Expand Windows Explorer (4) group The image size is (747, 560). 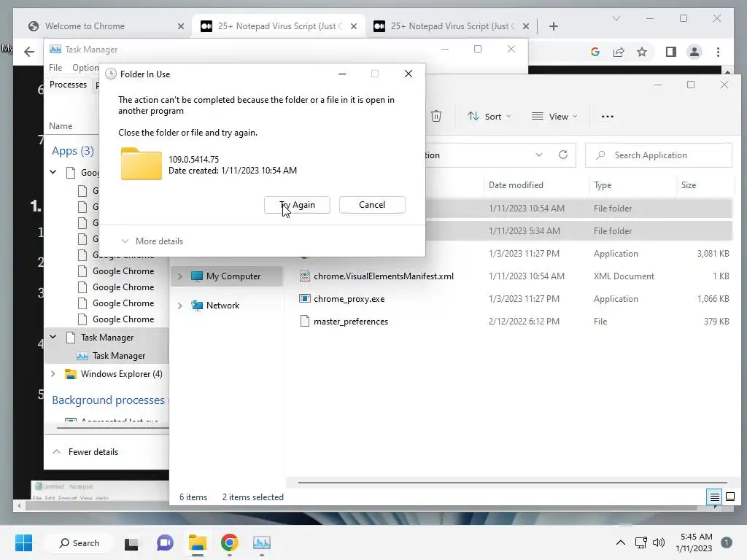[53, 374]
